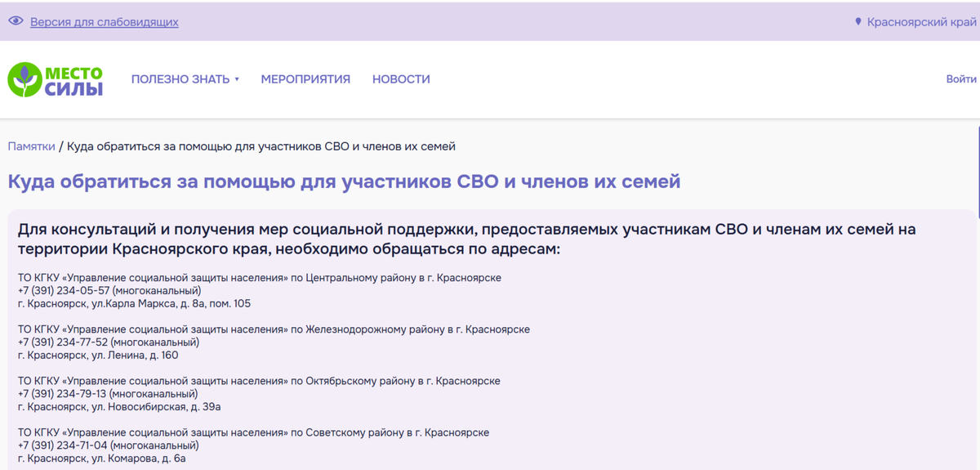The width and height of the screenshot is (980, 470).
Task: Open the Версия для слабовидящих link
Action: tap(104, 22)
